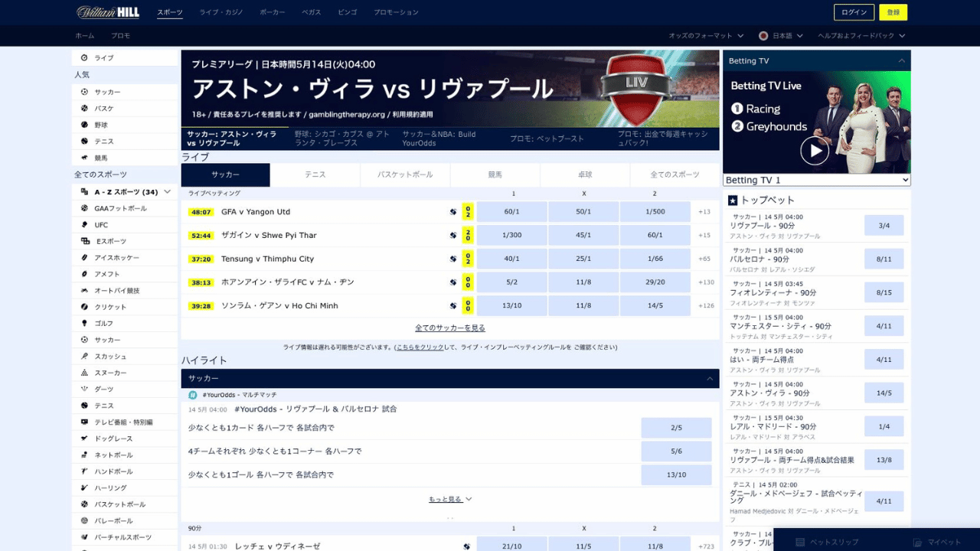Open the UFC sport icon
980x551 pixels.
point(85,225)
